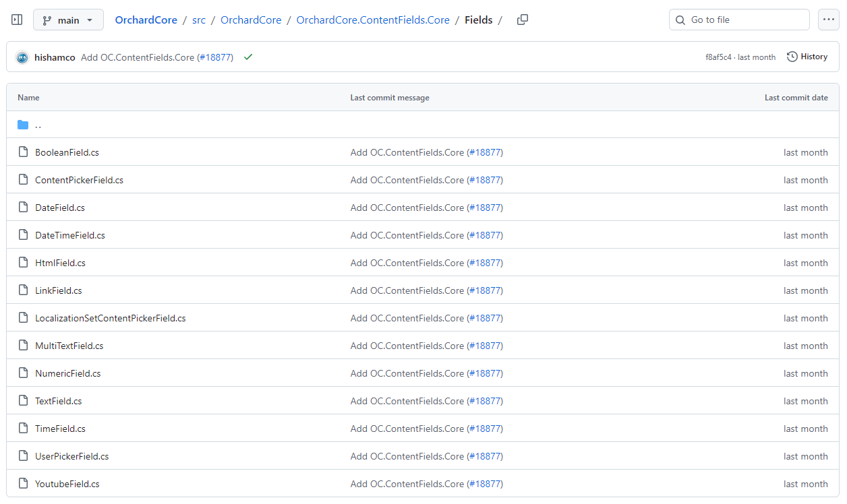Open DateTimeField.cs file
The height and width of the screenshot is (504, 847).
click(70, 235)
